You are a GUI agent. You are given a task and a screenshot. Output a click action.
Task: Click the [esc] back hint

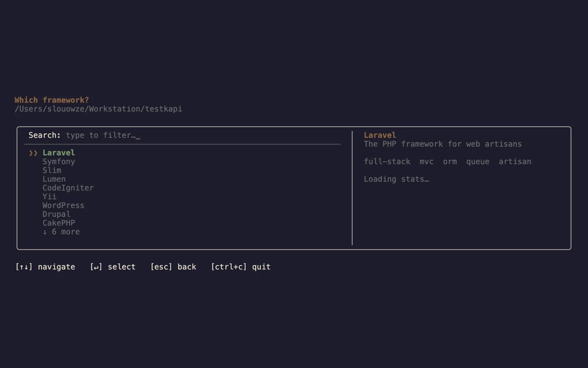[x=173, y=267]
